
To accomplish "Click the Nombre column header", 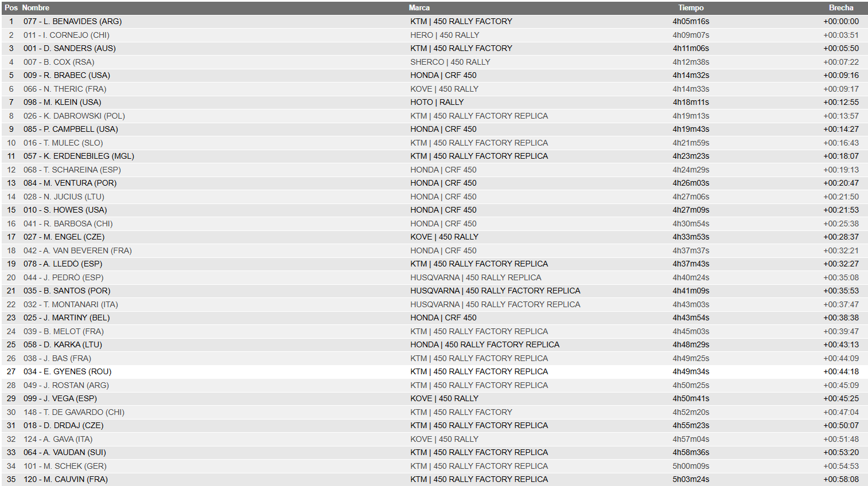I will click(x=36, y=8).
